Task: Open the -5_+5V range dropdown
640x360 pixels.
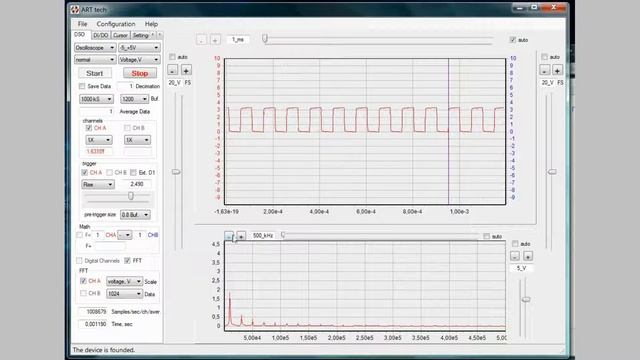Action: [139, 48]
